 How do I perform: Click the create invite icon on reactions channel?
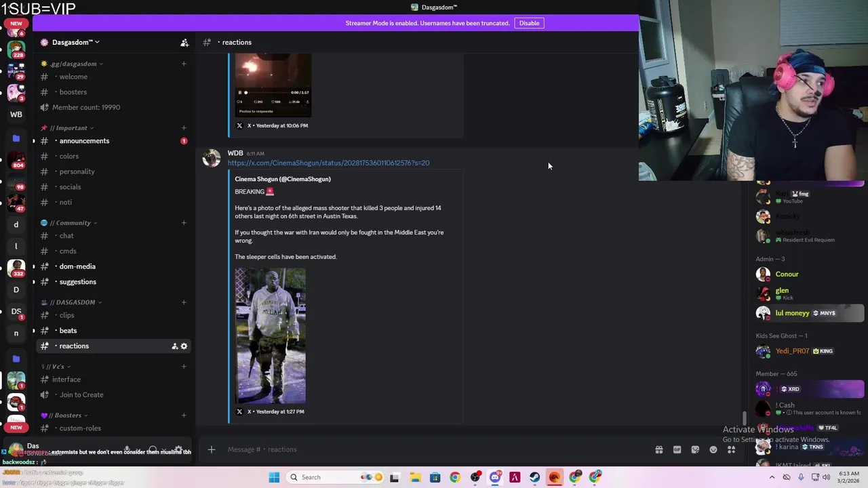pyautogui.click(x=174, y=346)
